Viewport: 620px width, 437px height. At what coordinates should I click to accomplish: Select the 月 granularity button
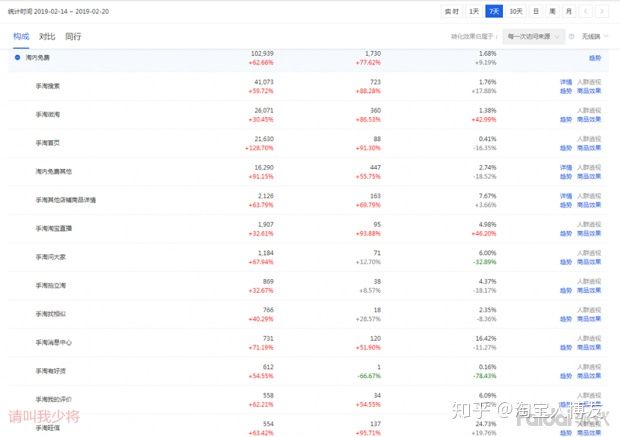click(569, 11)
